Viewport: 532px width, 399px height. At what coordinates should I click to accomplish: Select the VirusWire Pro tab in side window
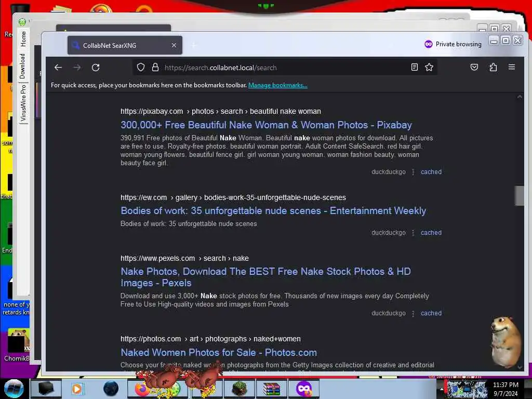(x=23, y=103)
